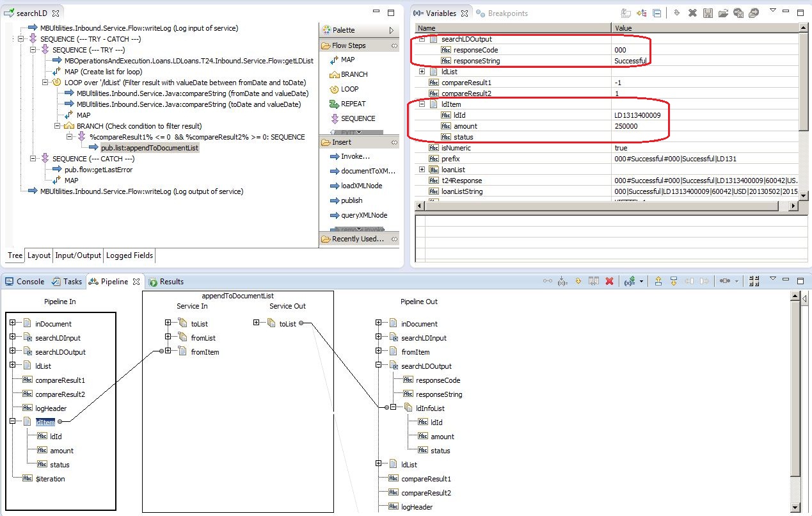
Task: Expand the loanList node in Variables
Action: pos(422,170)
